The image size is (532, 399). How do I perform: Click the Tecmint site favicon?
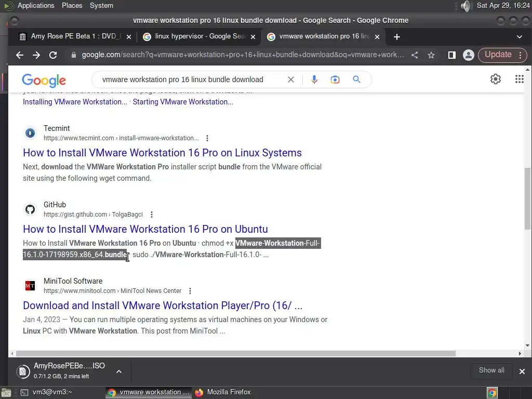pyautogui.click(x=30, y=133)
